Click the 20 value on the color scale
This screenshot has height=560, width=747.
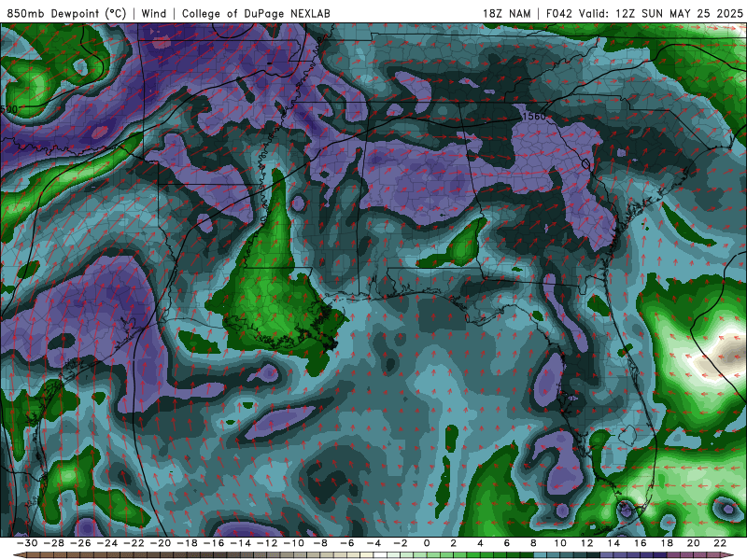pyautogui.click(x=694, y=543)
